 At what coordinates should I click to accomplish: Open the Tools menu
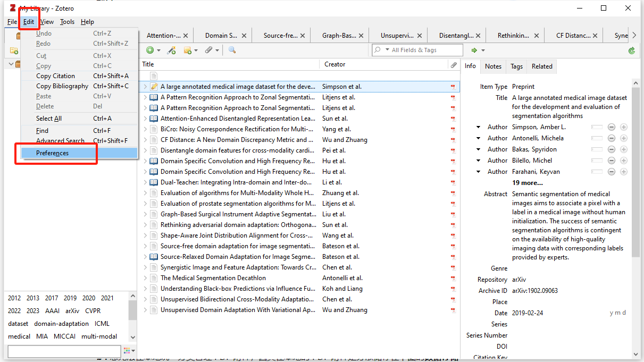68,22
